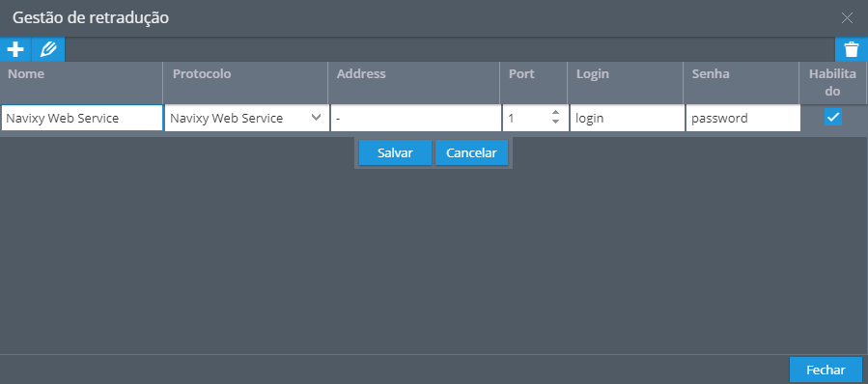Screen dimensions: 868x384
Task: Click the Nome column header
Action: [x=81, y=82]
